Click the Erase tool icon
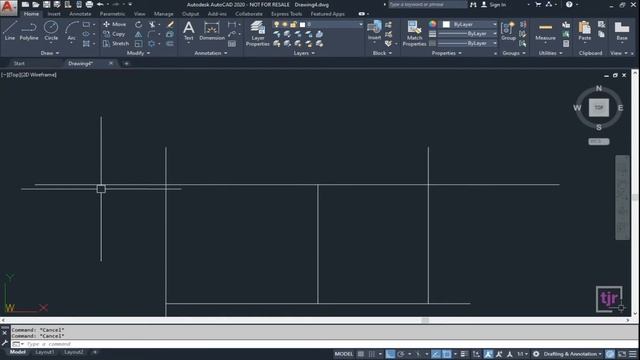 click(x=170, y=24)
